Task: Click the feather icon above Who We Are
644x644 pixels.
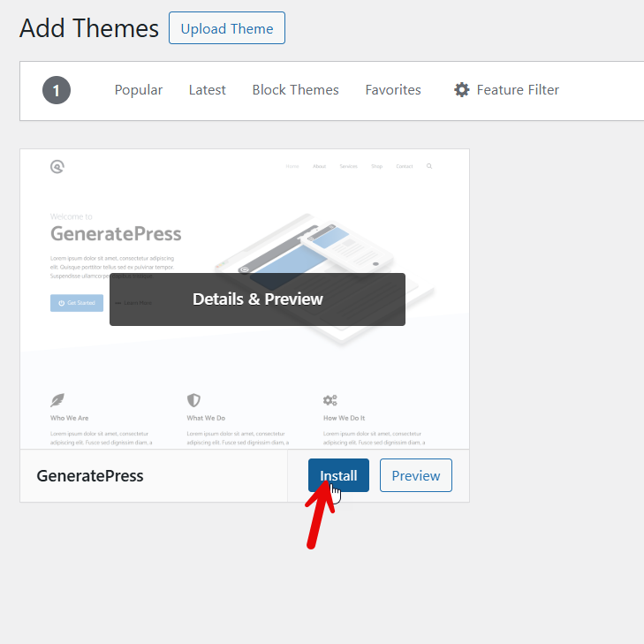Action: (57, 400)
